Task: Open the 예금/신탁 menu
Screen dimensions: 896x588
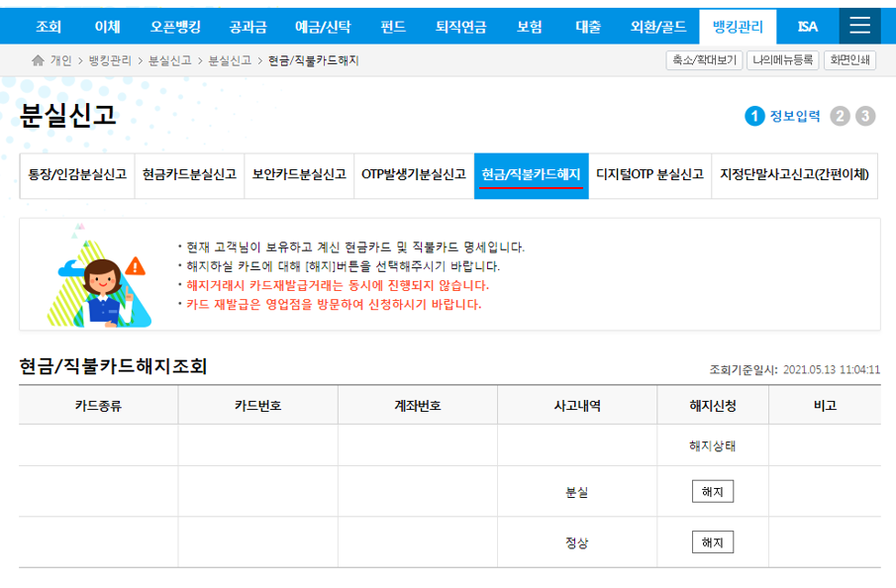Action: 323,27
